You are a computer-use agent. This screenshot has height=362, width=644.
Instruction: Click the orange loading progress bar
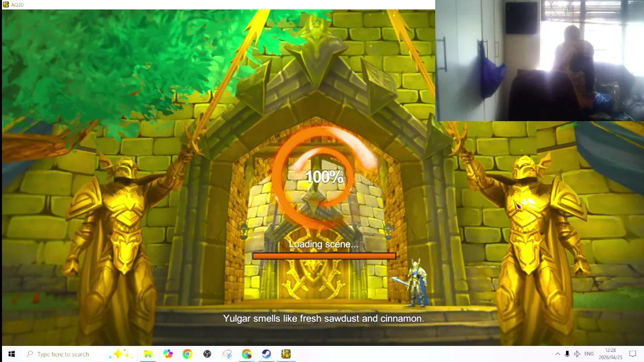324,256
